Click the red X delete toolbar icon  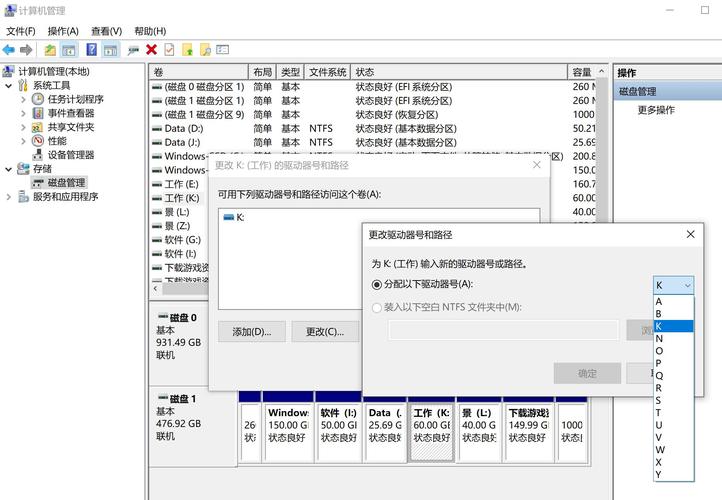click(x=151, y=49)
